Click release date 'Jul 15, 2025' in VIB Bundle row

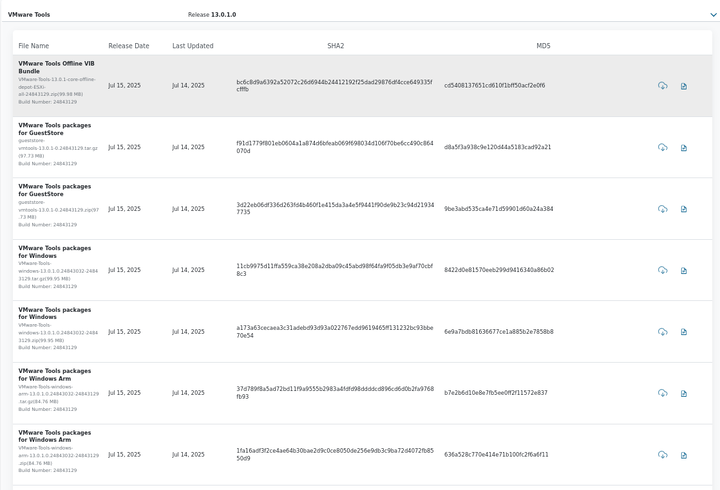click(x=124, y=85)
